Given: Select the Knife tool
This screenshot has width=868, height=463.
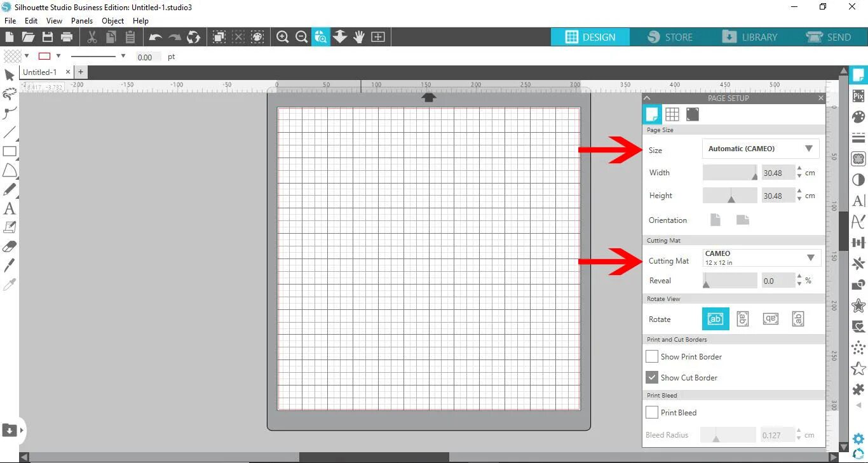Looking at the screenshot, I should coord(10,265).
